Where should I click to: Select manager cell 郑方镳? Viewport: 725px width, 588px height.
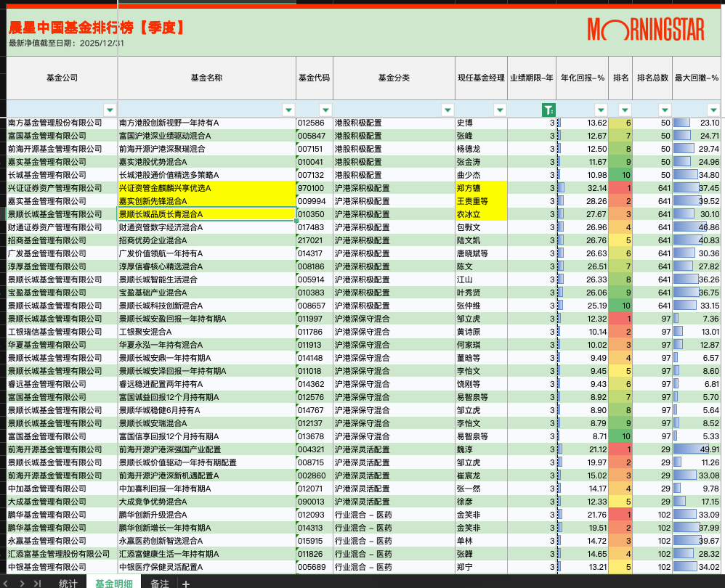coord(482,188)
